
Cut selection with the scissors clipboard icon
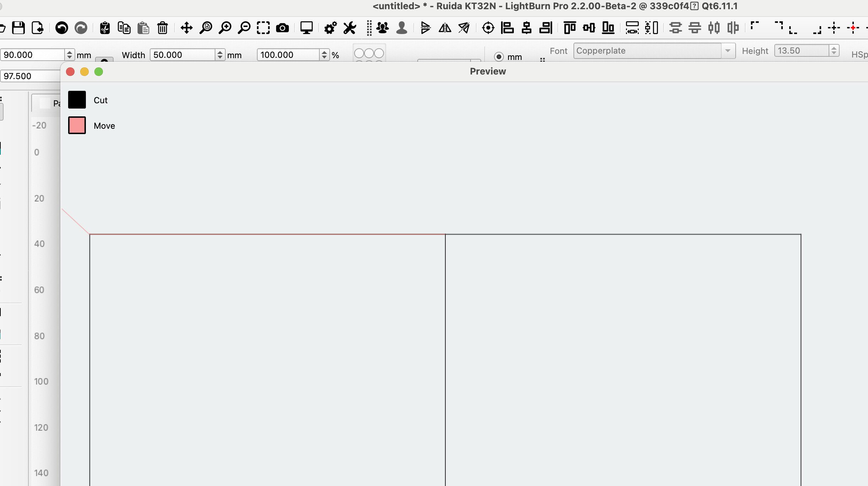(x=105, y=28)
